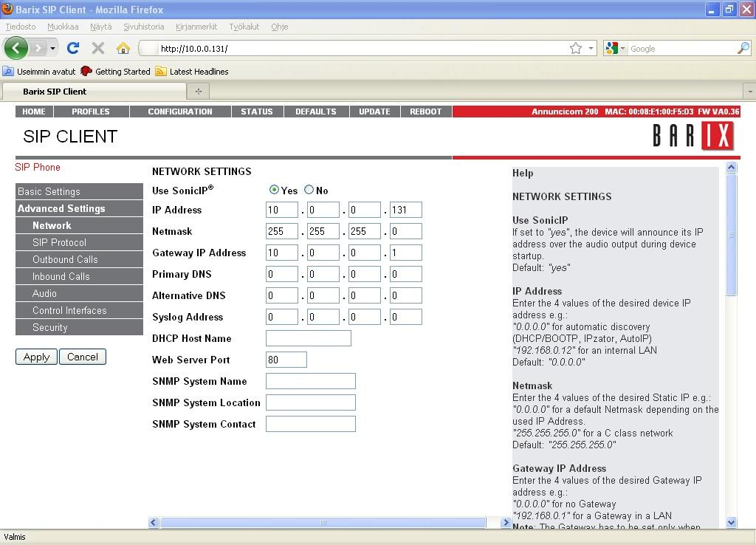Open Audio settings
756x545 pixels.
pos(79,293)
